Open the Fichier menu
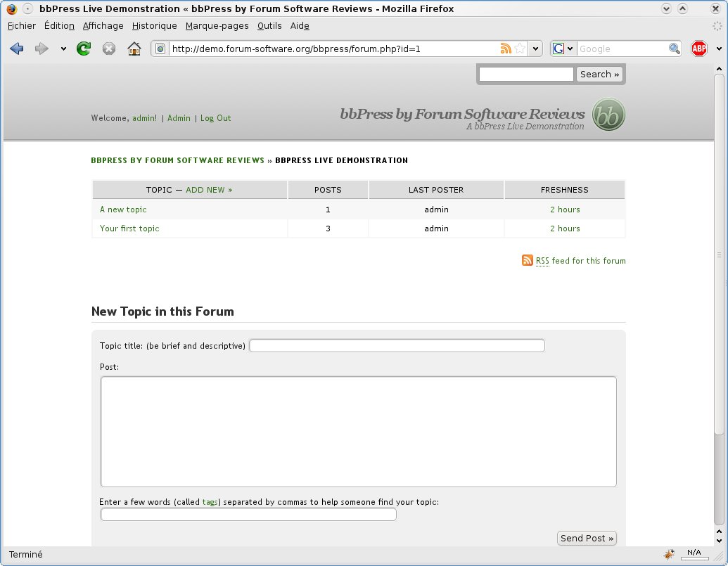The width and height of the screenshot is (728, 566). 21,26
